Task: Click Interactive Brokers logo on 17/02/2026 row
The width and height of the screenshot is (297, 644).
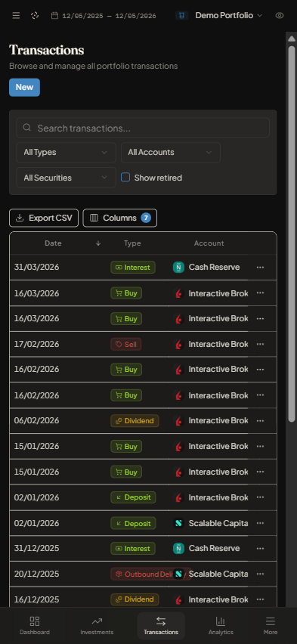Action: (178, 344)
